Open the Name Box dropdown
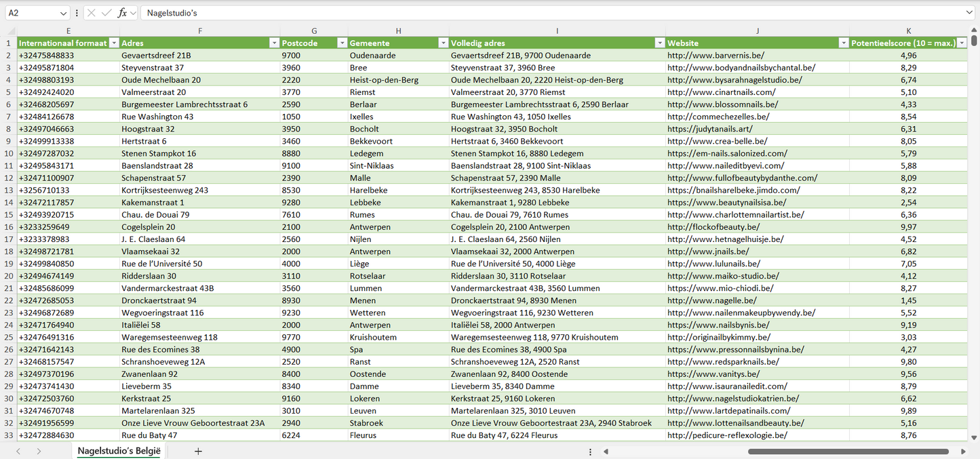This screenshot has height=459, width=980. (x=63, y=13)
